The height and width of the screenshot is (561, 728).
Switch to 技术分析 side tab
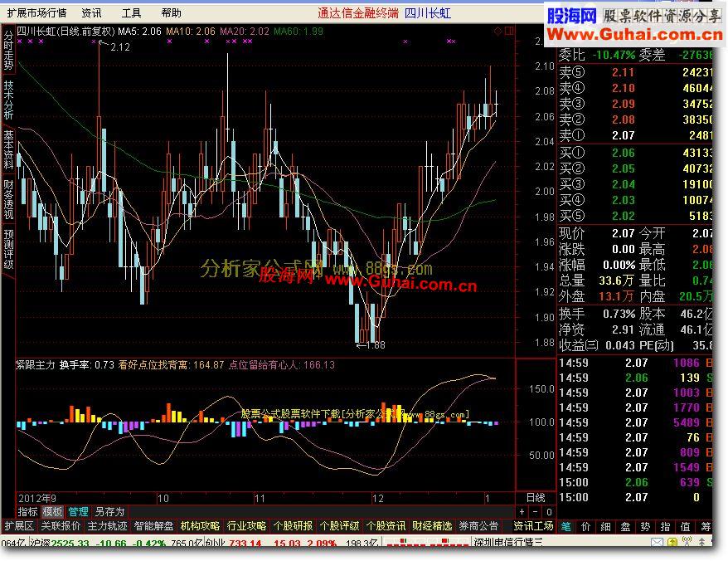8,100
